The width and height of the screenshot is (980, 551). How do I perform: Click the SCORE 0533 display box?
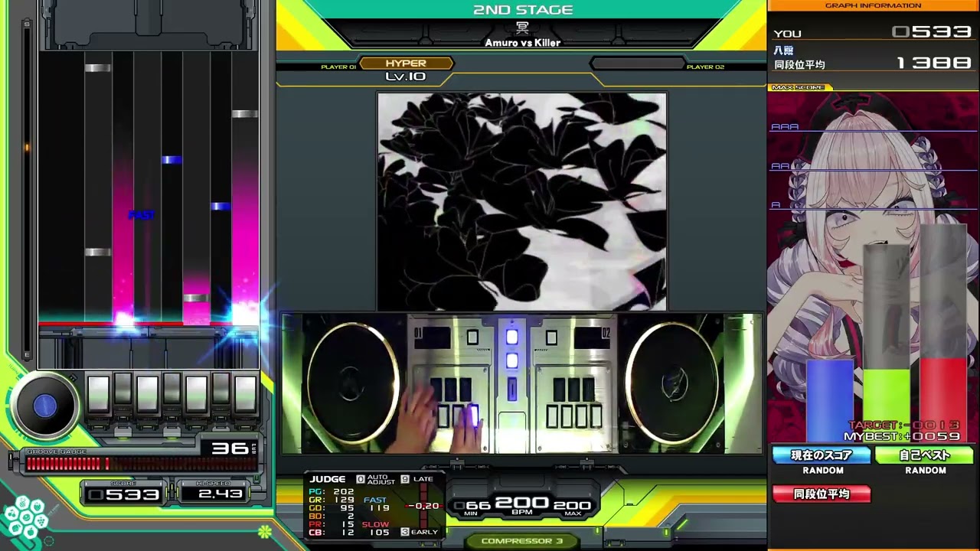[123, 494]
